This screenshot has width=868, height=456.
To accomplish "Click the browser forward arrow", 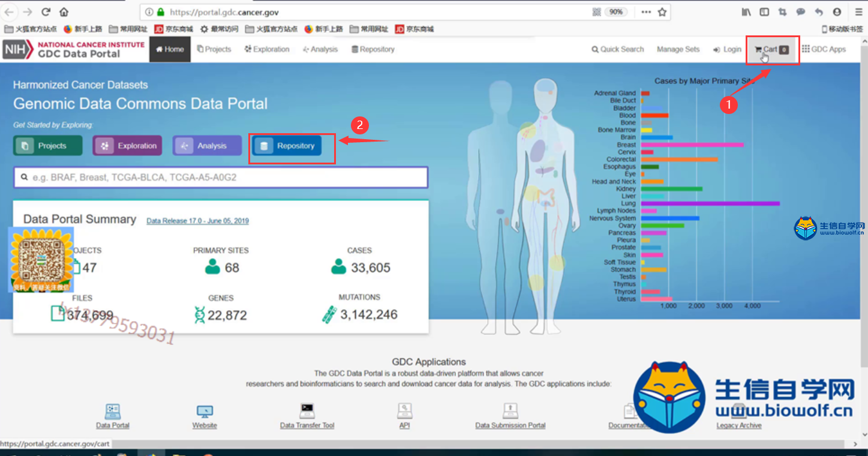I will tap(28, 12).
